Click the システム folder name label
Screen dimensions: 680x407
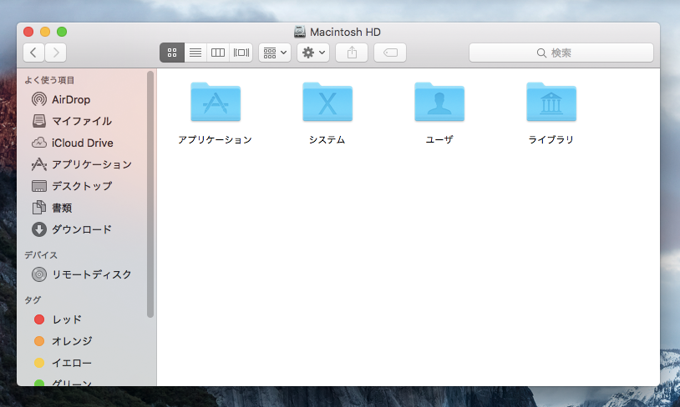[327, 140]
